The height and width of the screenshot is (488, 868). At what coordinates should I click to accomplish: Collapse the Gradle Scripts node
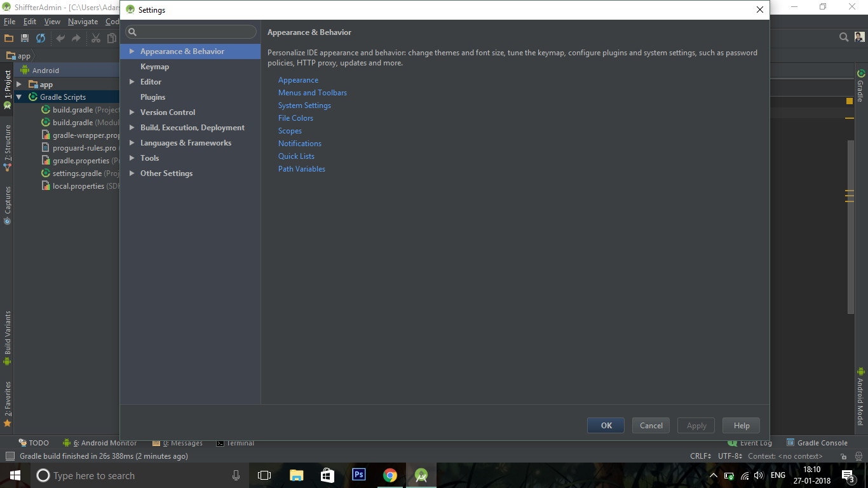coord(18,97)
